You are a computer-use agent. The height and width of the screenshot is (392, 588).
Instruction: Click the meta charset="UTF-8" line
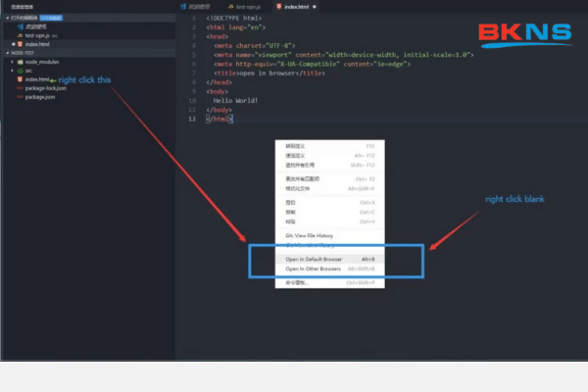click(255, 45)
